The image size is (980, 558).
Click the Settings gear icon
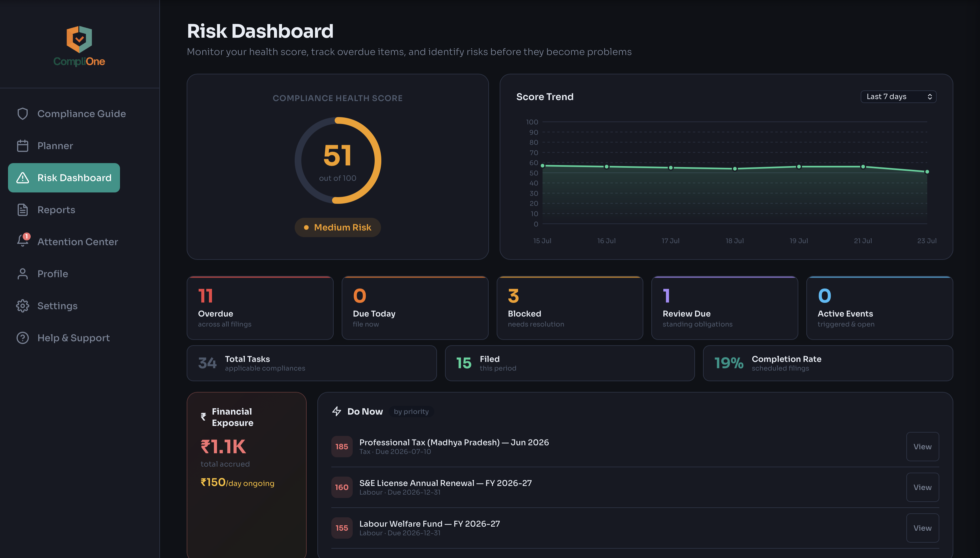23,306
